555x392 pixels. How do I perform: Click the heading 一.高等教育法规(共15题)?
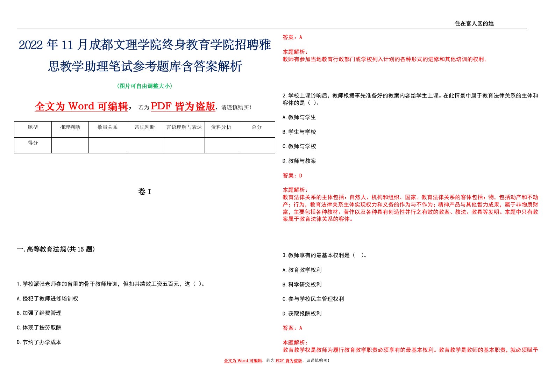coord(56,249)
